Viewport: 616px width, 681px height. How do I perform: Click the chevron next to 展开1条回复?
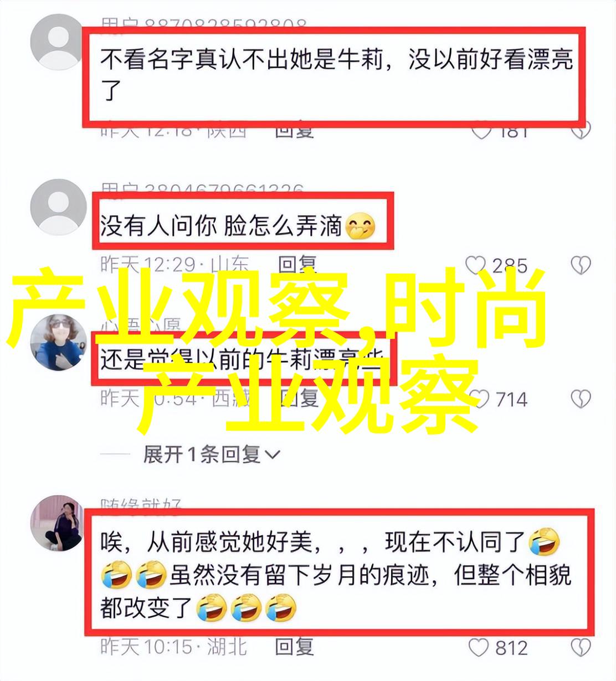(x=273, y=455)
